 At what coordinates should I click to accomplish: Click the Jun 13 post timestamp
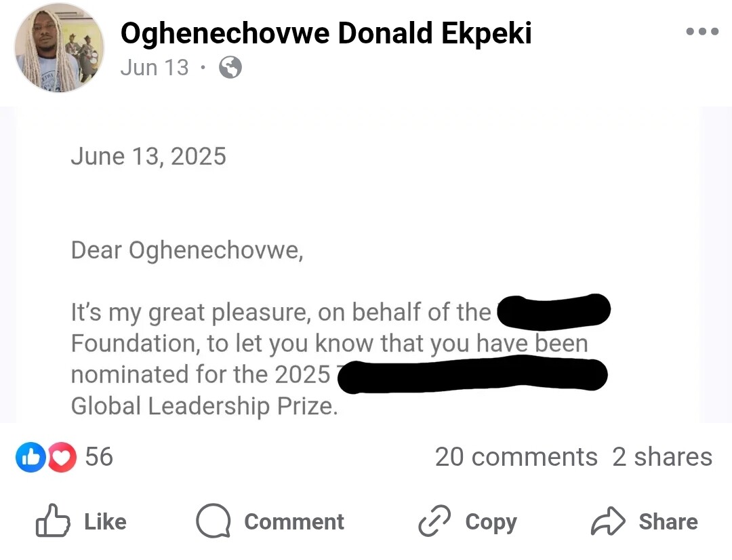[155, 68]
